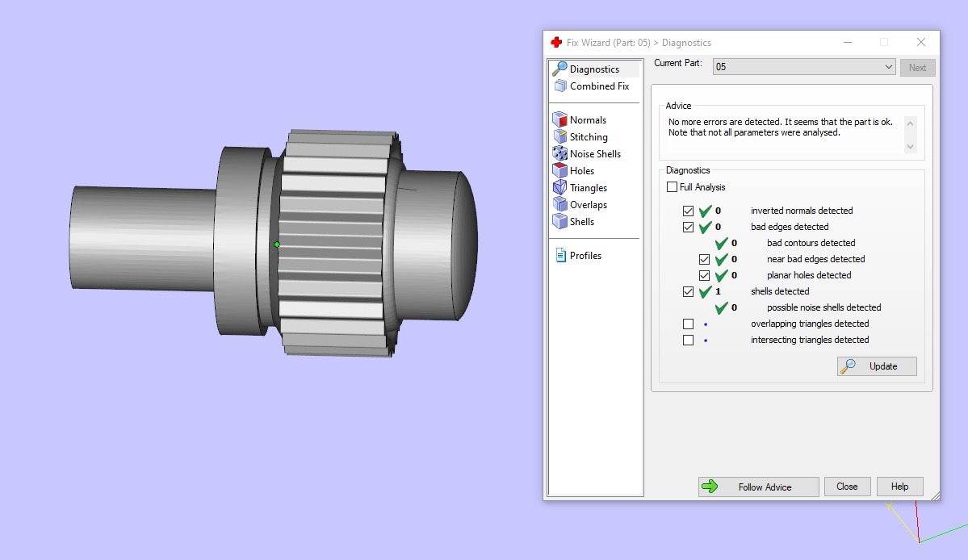Click the Next part button
Screen dimensions: 968x560
(917, 67)
